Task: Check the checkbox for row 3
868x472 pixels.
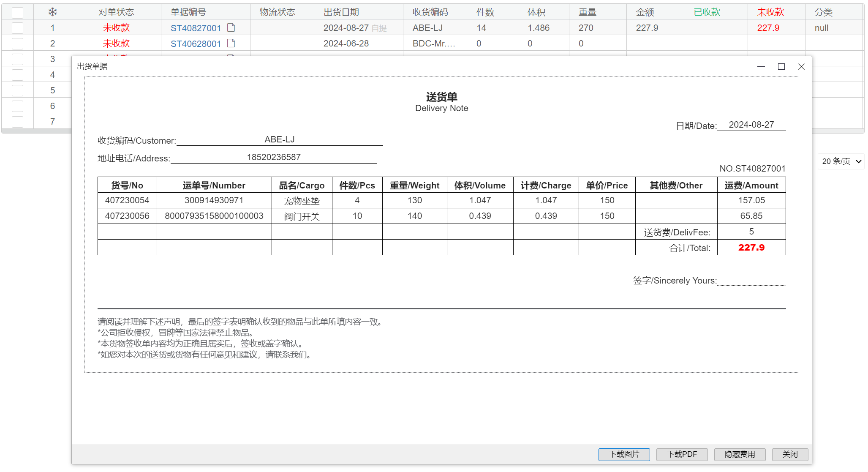Action: (17, 59)
